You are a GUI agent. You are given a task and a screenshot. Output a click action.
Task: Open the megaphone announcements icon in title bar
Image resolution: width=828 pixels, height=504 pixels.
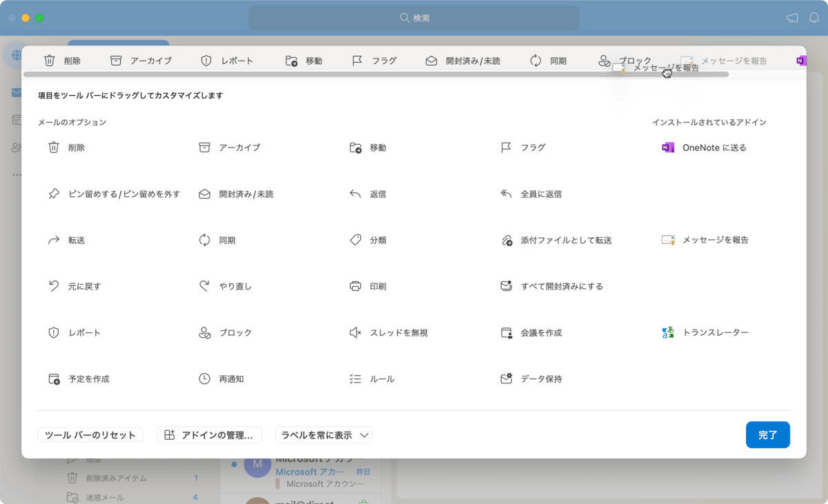(x=792, y=18)
